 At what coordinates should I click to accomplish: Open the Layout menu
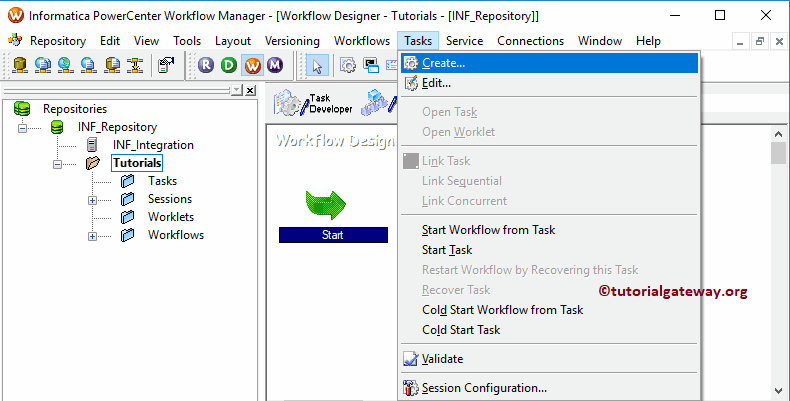click(233, 41)
